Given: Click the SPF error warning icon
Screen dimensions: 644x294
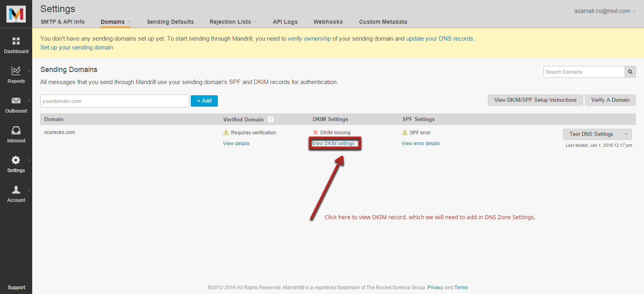Looking at the screenshot, I should coord(405,132).
